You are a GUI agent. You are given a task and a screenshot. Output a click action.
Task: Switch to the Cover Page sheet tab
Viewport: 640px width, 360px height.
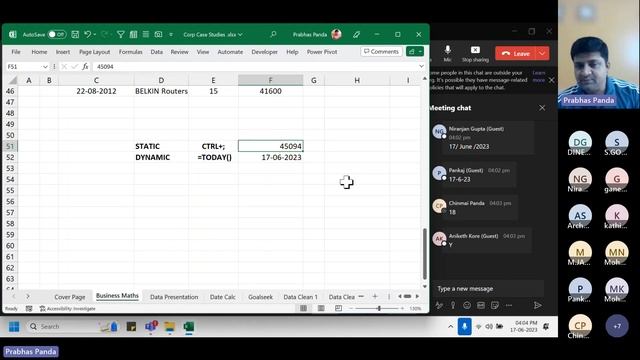point(70,297)
